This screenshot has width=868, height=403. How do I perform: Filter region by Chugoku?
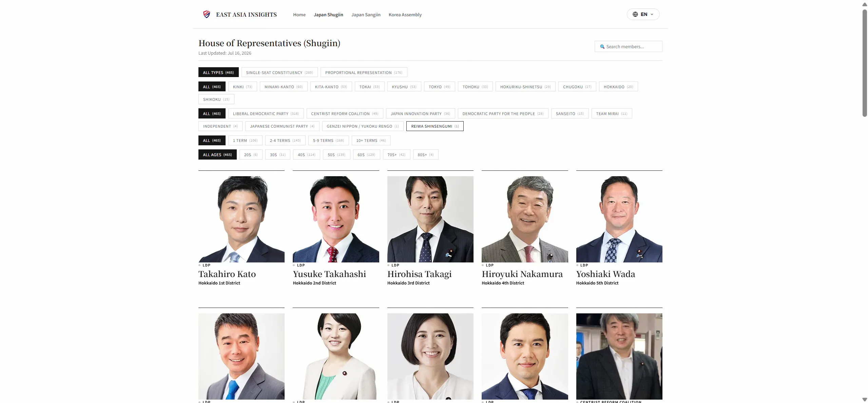tap(577, 87)
